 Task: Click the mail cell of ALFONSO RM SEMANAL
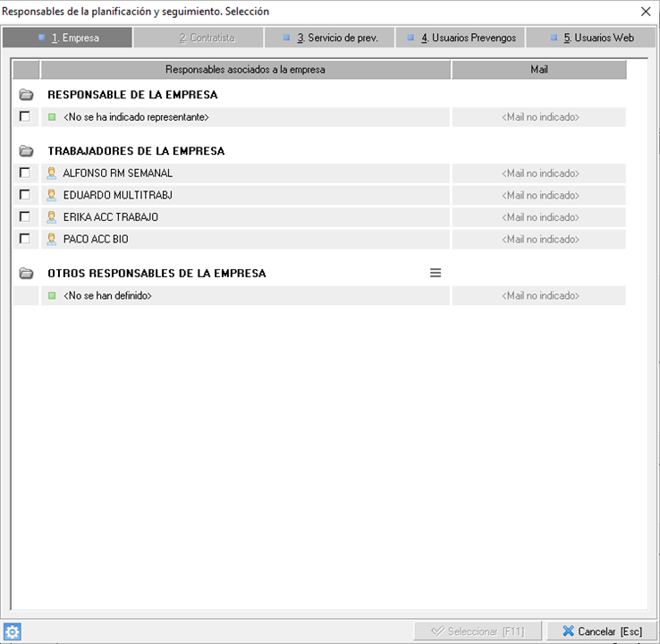pos(538,173)
